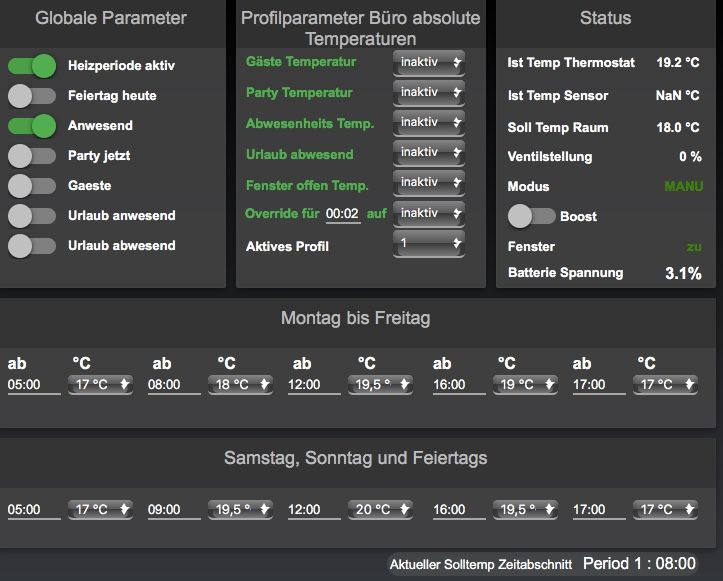Open the Urlaub abwesend dropdown
723x581 pixels.
point(429,154)
